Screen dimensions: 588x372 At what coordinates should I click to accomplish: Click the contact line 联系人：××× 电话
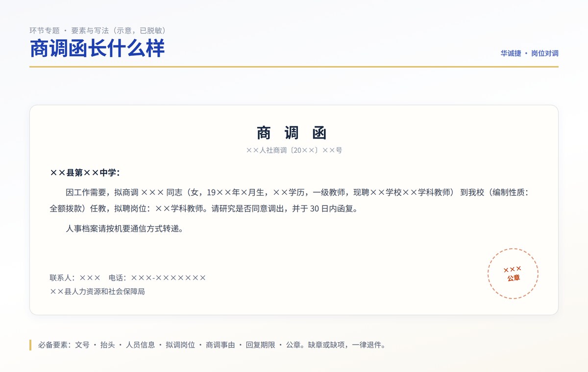128,278
